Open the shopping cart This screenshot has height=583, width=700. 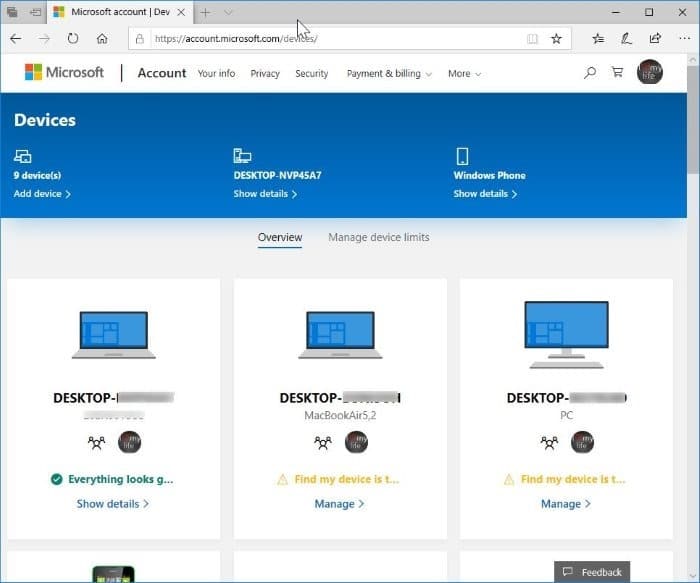(617, 72)
